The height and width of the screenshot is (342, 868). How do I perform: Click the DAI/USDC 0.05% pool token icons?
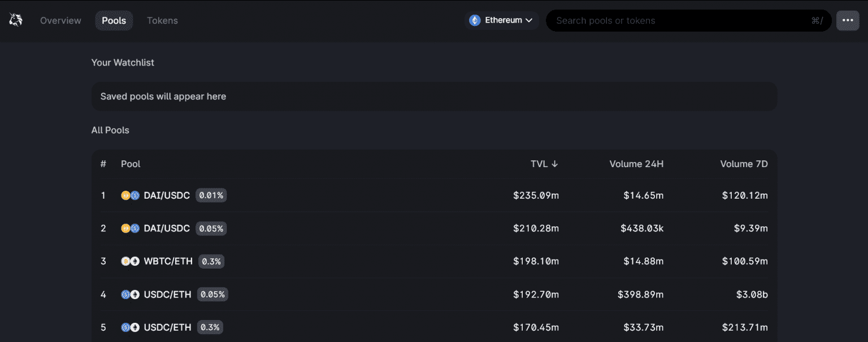130,229
